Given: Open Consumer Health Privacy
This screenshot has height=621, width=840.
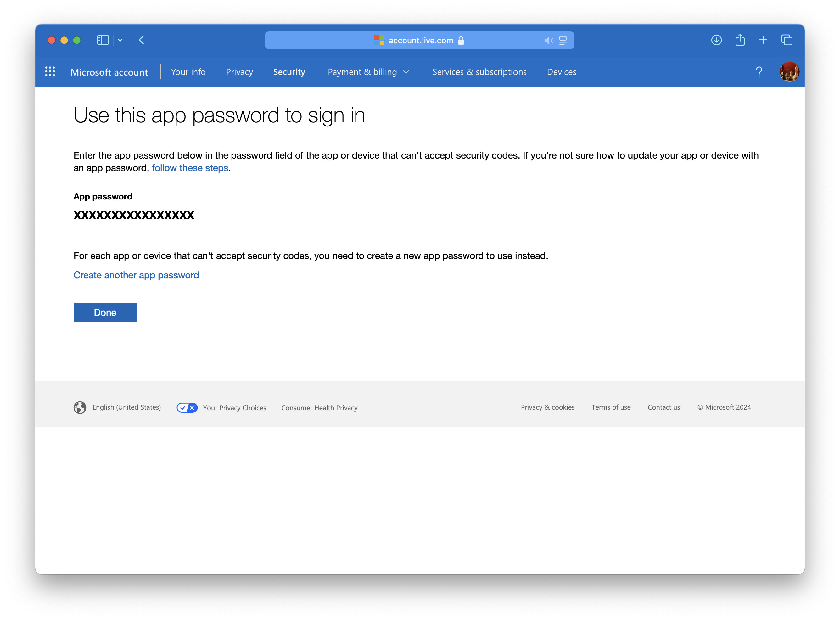Looking at the screenshot, I should tap(319, 407).
